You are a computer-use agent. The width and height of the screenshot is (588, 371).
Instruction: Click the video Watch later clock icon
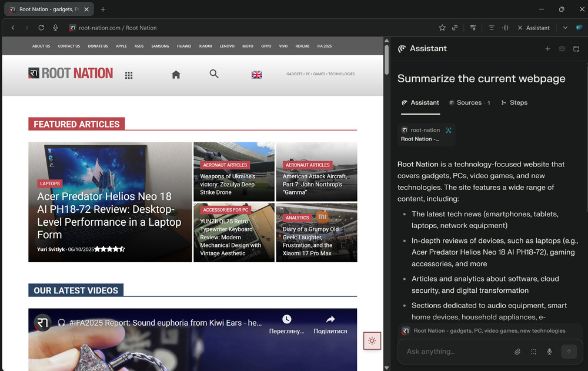[x=286, y=320]
